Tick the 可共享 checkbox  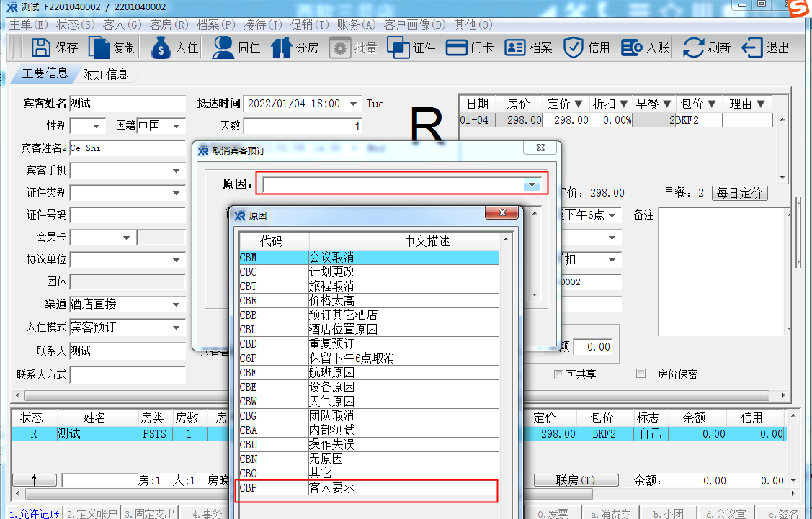point(558,374)
